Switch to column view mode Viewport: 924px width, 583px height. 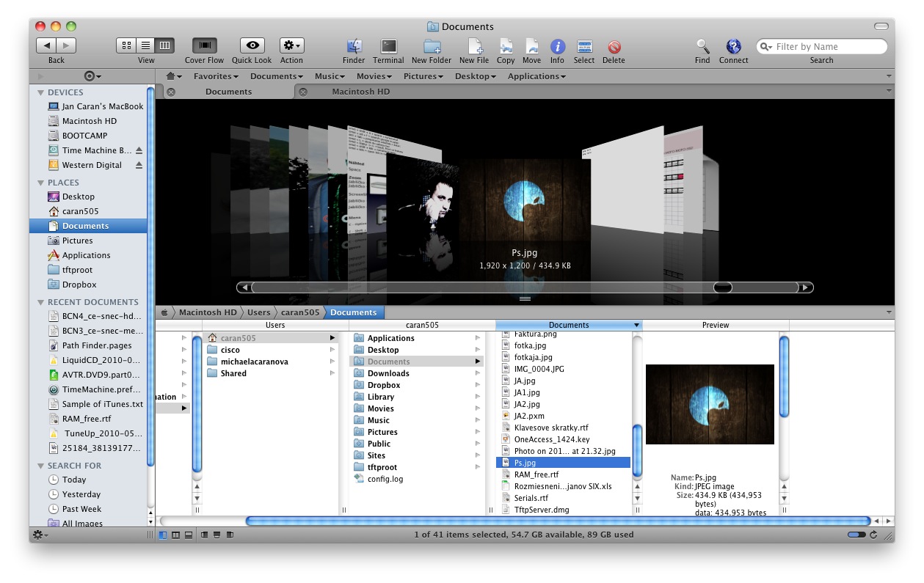(164, 45)
